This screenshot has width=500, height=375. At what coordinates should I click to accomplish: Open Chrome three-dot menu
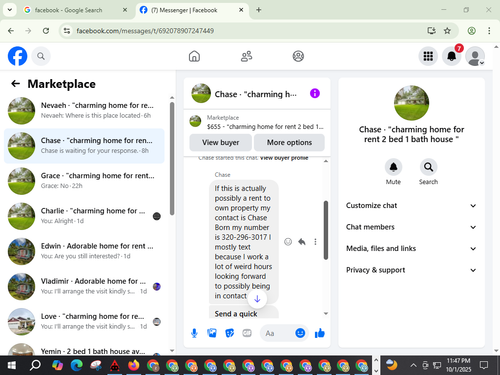[489, 31]
